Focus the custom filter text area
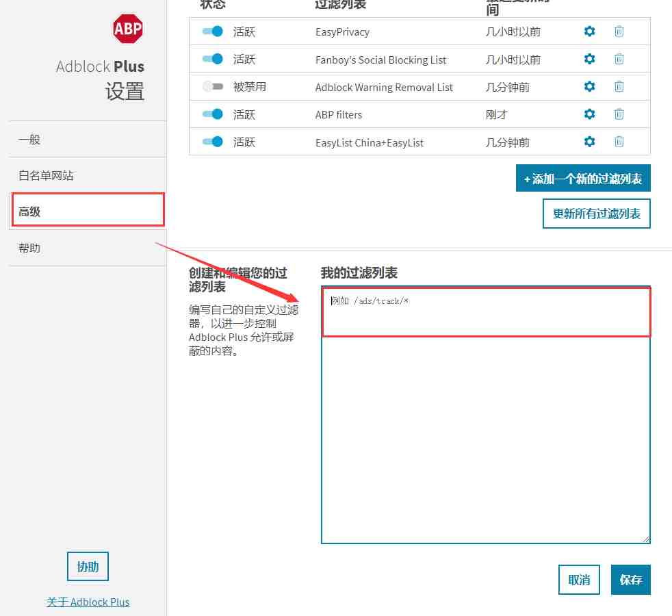Viewport: 672px width, 616px height. pyautogui.click(x=486, y=415)
